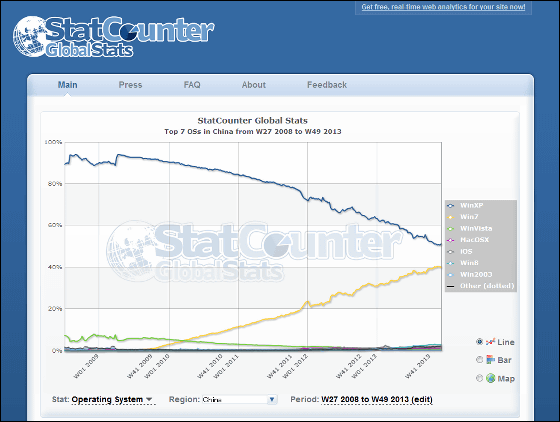
Task: Click the iOS legend marker
Action: pyautogui.click(x=451, y=252)
